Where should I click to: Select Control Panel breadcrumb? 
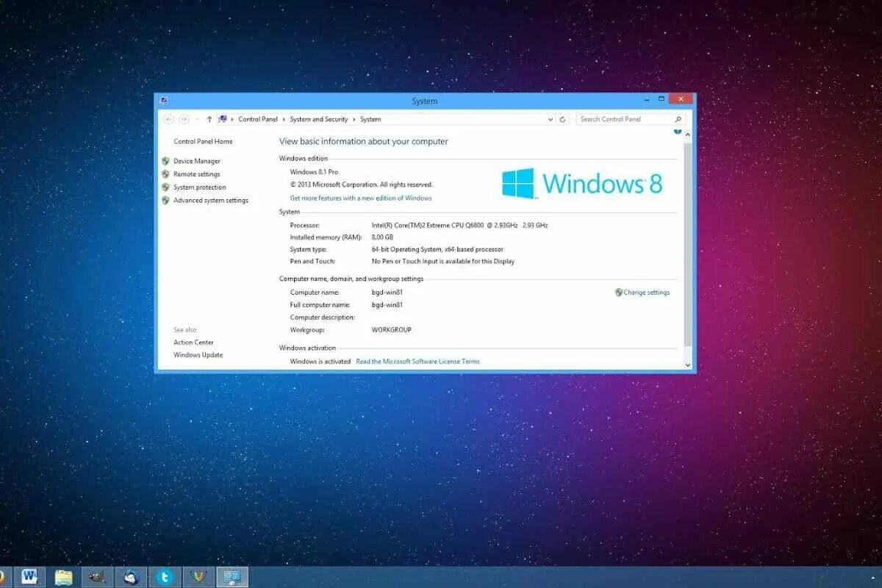pyautogui.click(x=258, y=119)
